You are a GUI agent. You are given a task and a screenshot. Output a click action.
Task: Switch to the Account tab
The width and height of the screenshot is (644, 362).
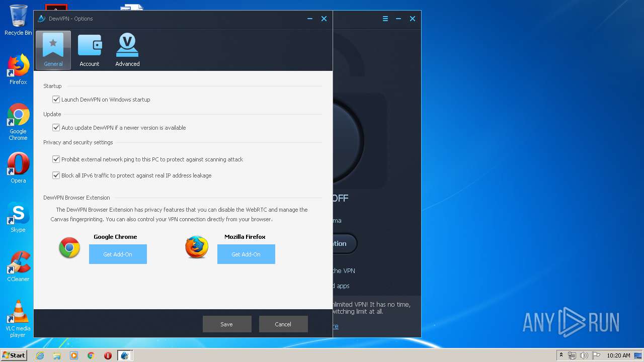pyautogui.click(x=90, y=50)
